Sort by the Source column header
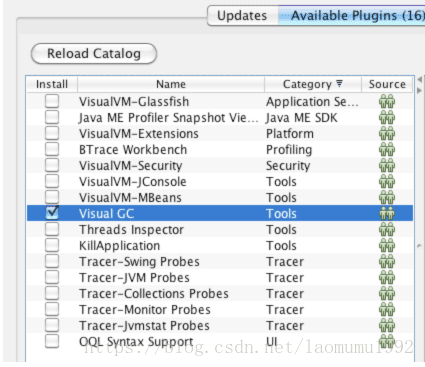The height and width of the screenshot is (367, 425). point(387,84)
